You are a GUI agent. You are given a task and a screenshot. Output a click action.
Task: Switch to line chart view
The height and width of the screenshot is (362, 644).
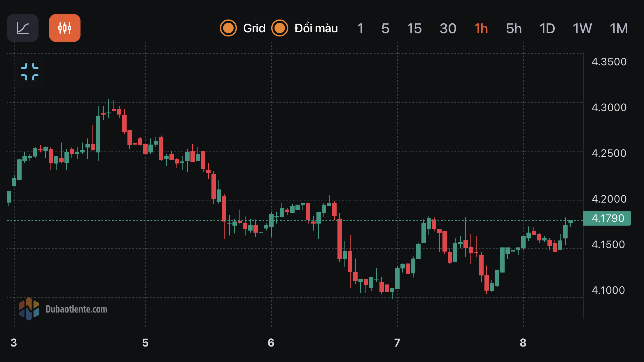(23, 28)
